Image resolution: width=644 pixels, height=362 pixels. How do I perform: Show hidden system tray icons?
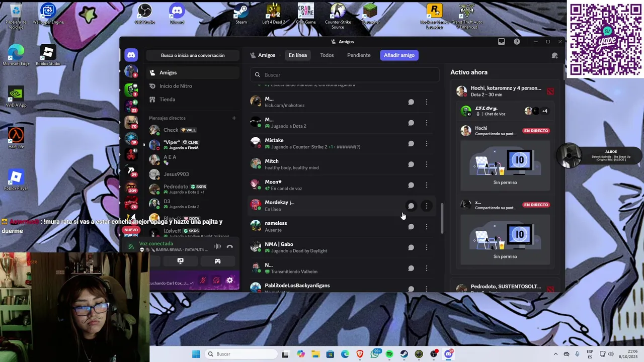pyautogui.click(x=555, y=354)
